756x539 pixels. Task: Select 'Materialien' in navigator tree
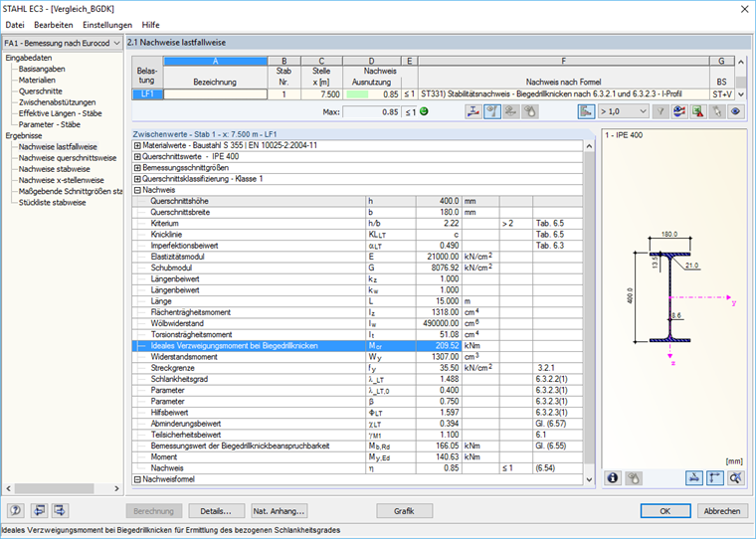(37, 80)
